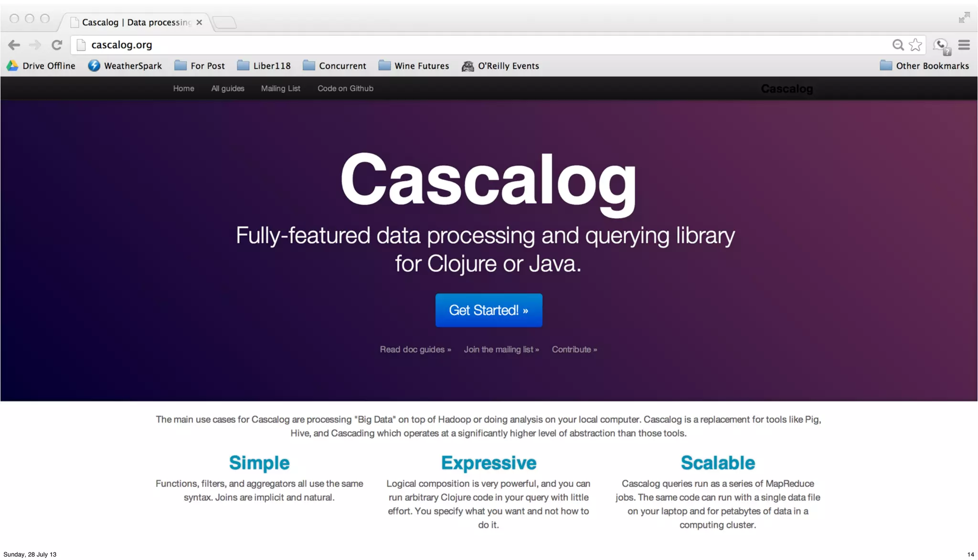Expand the For Post bookmarks folder
Image resolution: width=978 pixels, height=560 pixels.
[x=200, y=66]
